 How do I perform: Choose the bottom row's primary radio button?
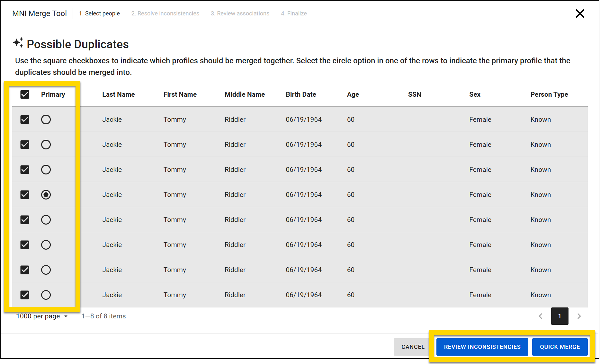coord(46,295)
